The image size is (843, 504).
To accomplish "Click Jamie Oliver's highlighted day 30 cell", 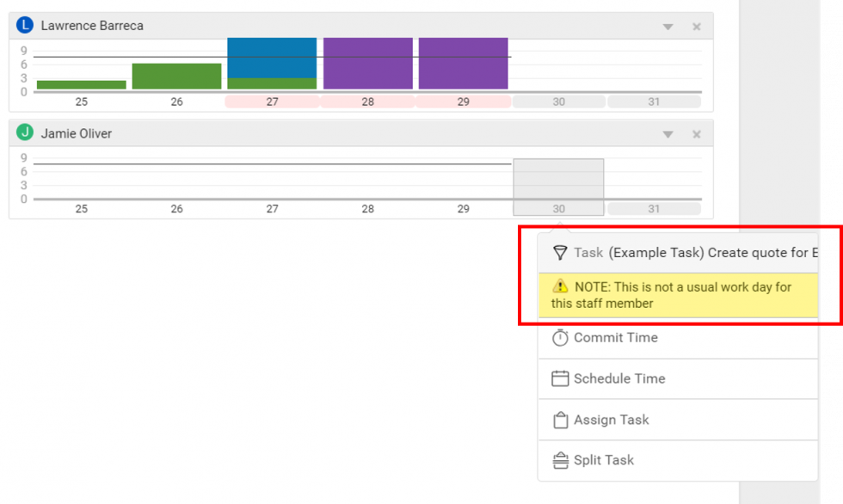I will tap(558, 185).
